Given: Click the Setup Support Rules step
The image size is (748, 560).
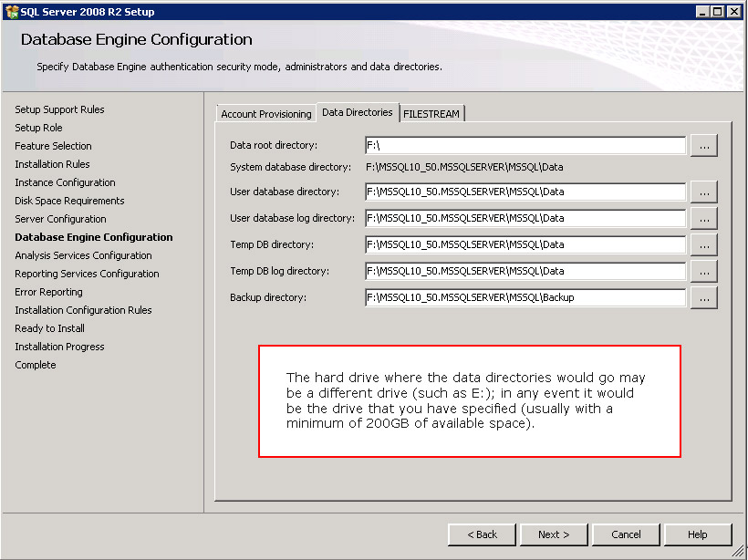Looking at the screenshot, I should (59, 109).
